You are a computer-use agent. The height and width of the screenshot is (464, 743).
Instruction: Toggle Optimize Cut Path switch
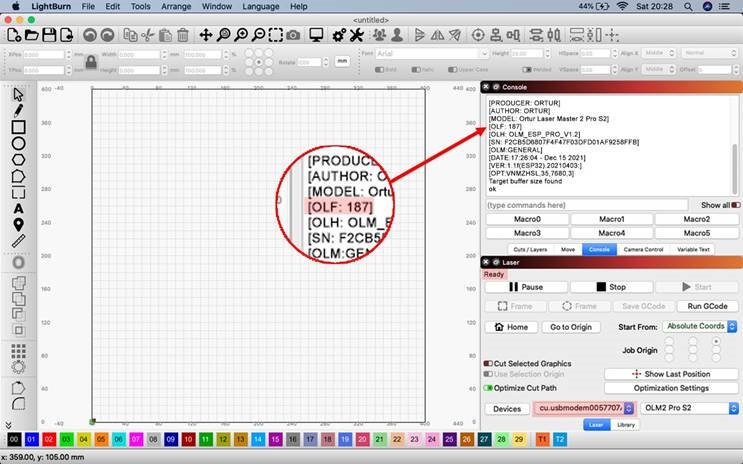488,388
